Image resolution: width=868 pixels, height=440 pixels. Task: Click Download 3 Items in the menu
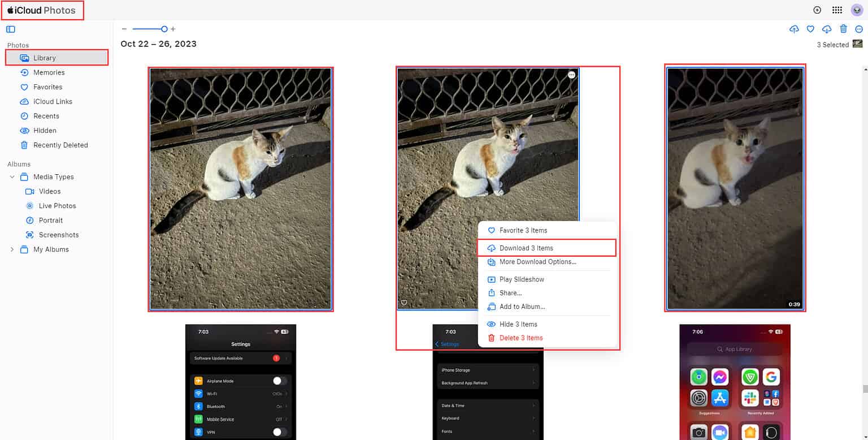[x=527, y=248]
